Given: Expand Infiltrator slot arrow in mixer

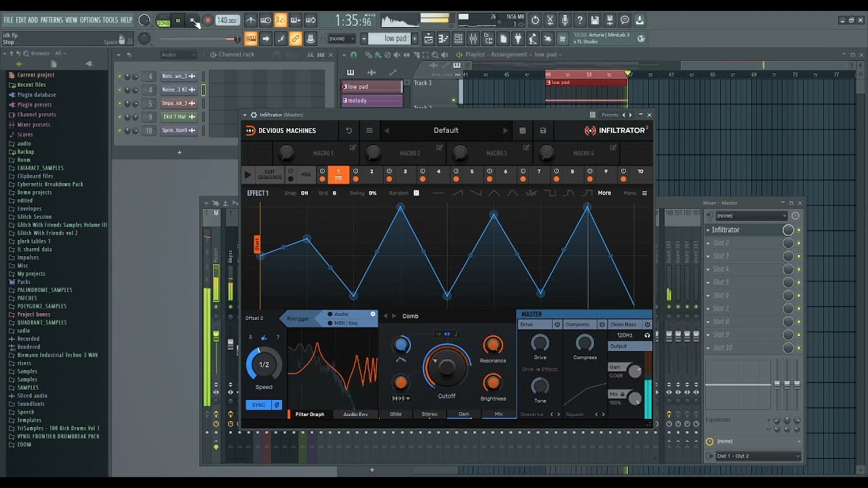Looking at the screenshot, I should [708, 230].
